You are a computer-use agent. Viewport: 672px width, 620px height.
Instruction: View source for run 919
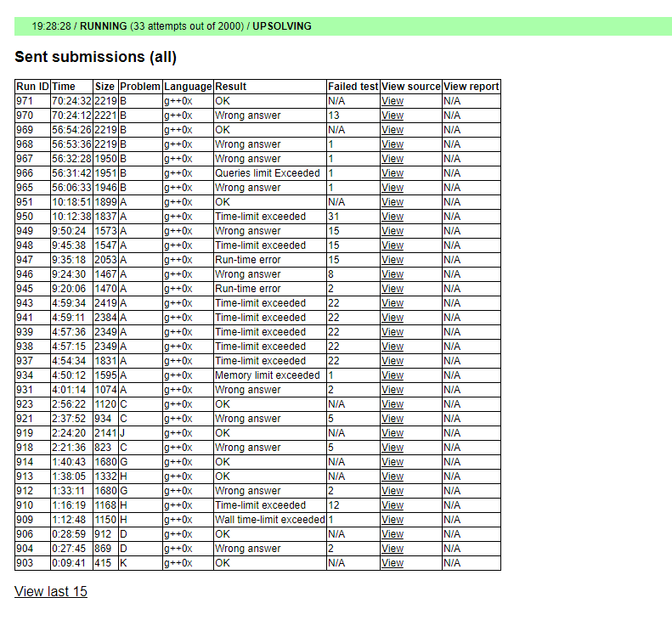point(392,433)
